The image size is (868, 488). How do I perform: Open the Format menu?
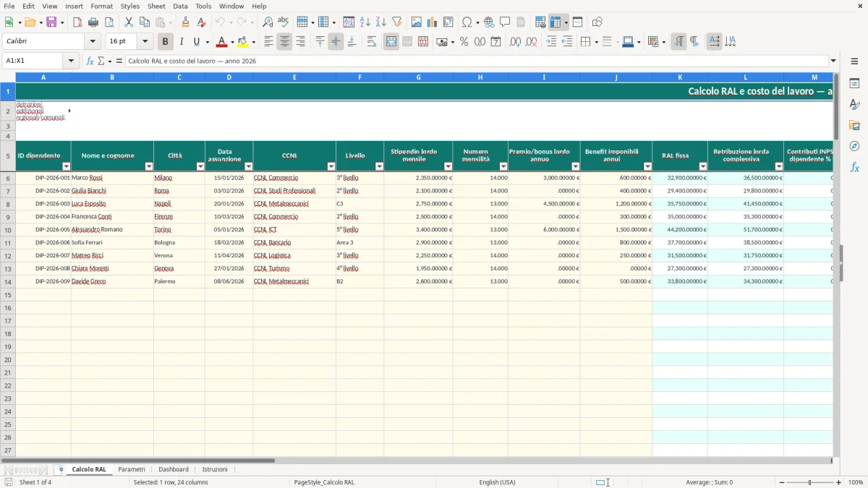(102, 6)
